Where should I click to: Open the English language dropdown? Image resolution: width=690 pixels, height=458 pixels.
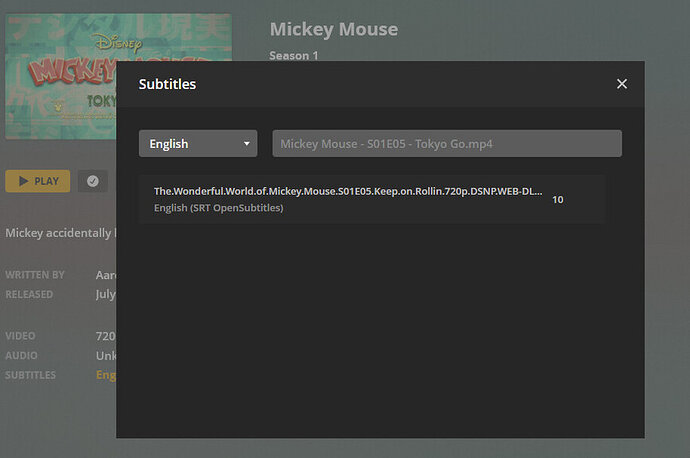tap(198, 143)
